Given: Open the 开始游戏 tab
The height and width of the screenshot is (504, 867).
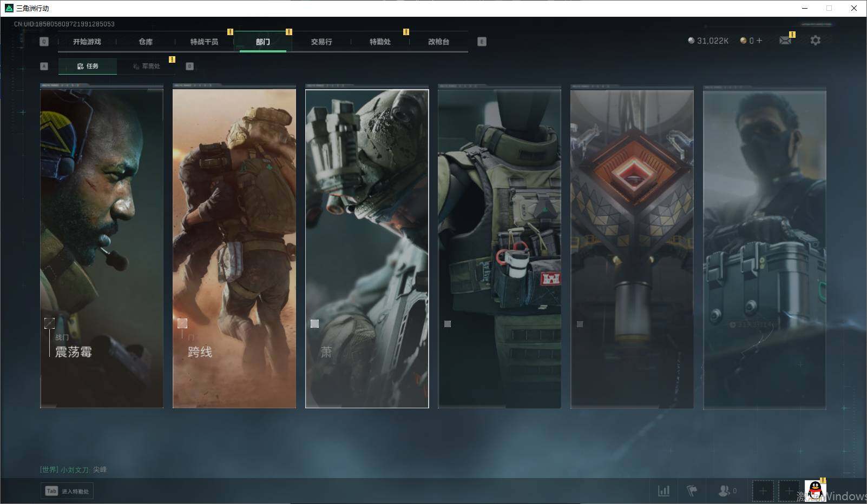Looking at the screenshot, I should click(x=87, y=42).
